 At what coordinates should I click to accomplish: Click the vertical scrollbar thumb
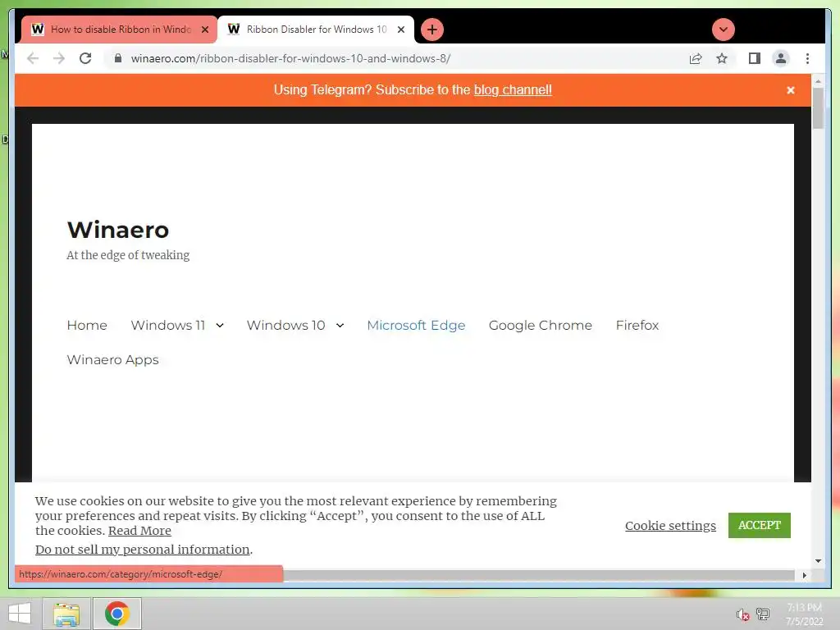coord(818,109)
